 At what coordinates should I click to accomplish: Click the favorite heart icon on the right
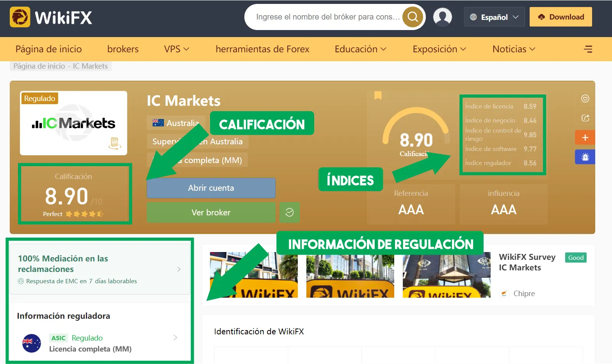(585, 99)
